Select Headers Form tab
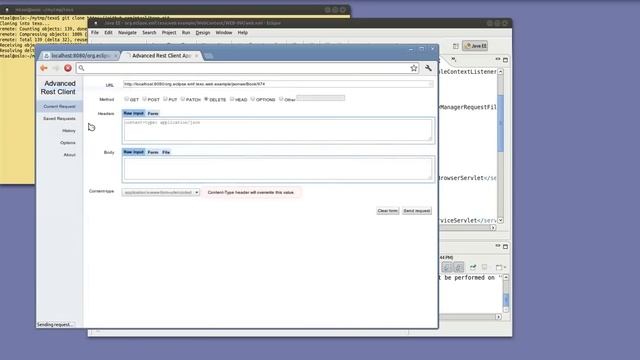This screenshot has height=360, width=640. coord(153,113)
